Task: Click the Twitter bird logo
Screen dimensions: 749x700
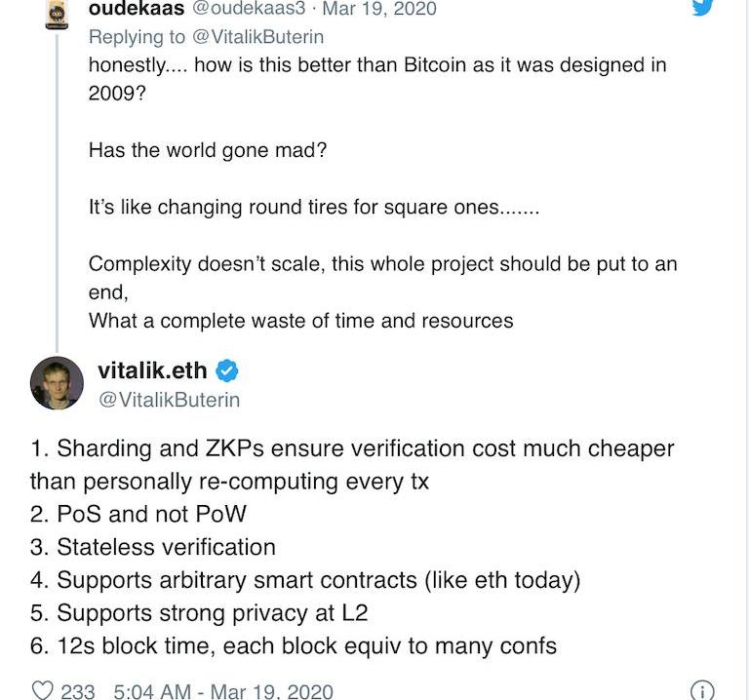Action: tap(702, 8)
